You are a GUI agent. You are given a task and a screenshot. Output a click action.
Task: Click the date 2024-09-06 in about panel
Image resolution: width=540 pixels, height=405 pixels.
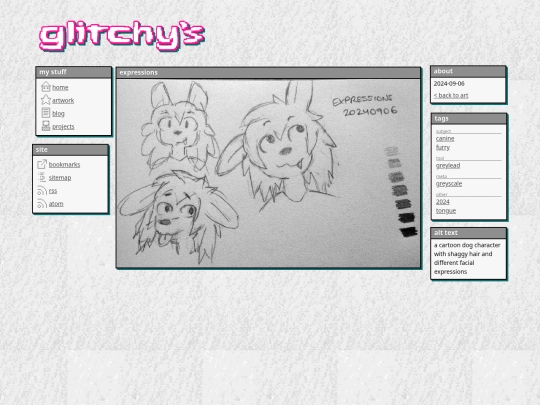449,84
